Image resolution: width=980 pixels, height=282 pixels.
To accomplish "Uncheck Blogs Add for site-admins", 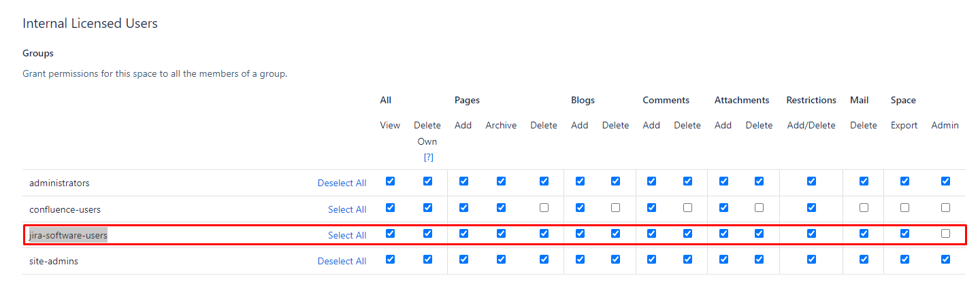I will (580, 260).
